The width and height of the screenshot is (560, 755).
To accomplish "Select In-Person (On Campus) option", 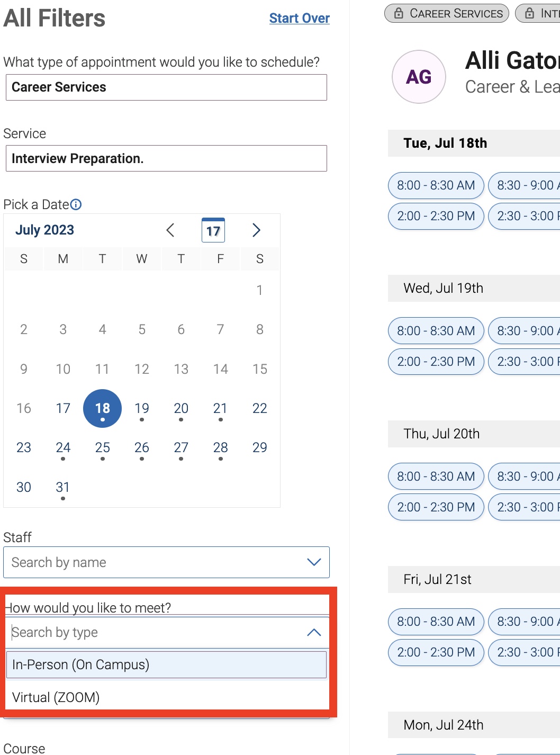I will 166,664.
